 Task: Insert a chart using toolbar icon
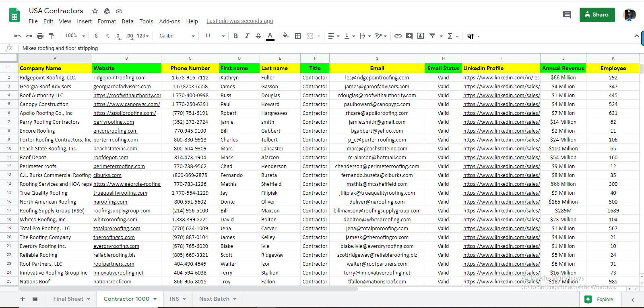point(421,36)
